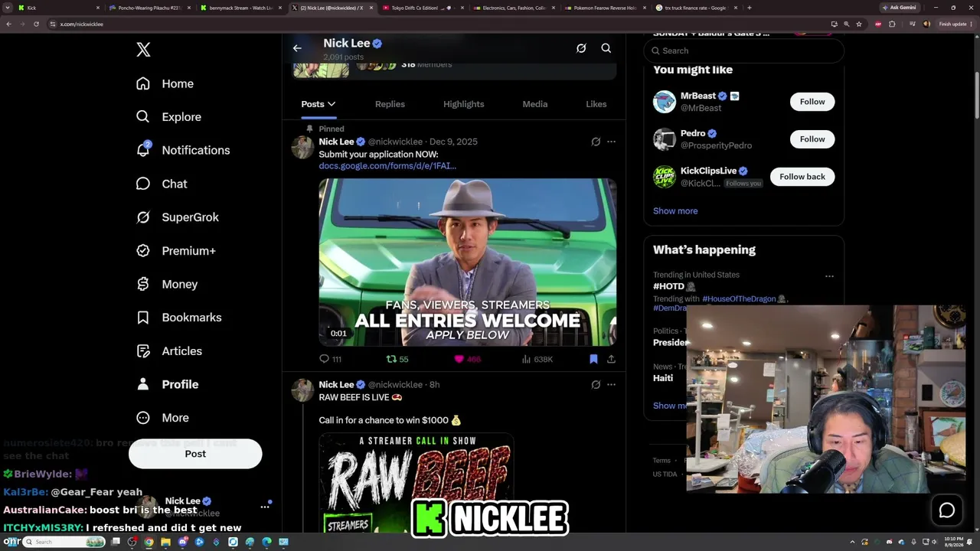Viewport: 980px width, 551px height.
Task: Open account switcher three-dot menu
Action: pyautogui.click(x=265, y=507)
